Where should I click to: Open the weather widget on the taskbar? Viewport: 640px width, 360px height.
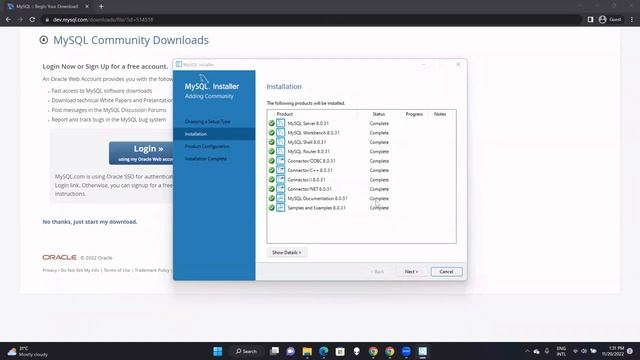click(28, 351)
